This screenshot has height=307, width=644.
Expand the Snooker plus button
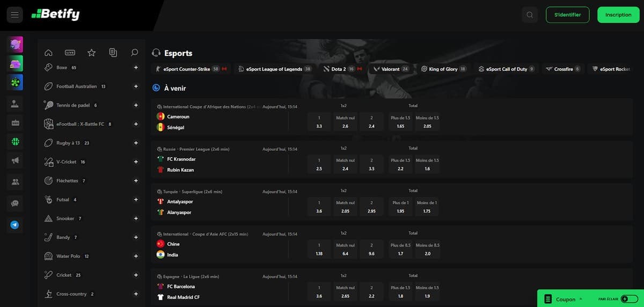click(x=136, y=218)
